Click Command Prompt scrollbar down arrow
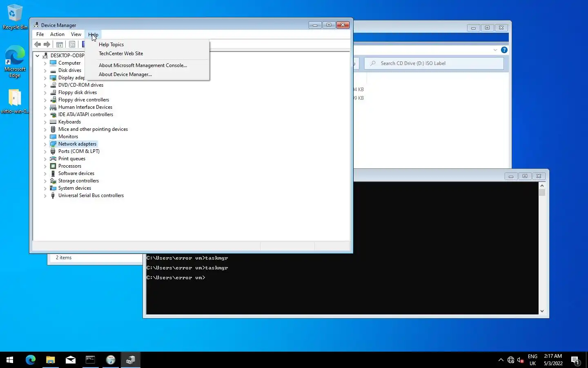The height and width of the screenshot is (368, 588). pos(542,311)
